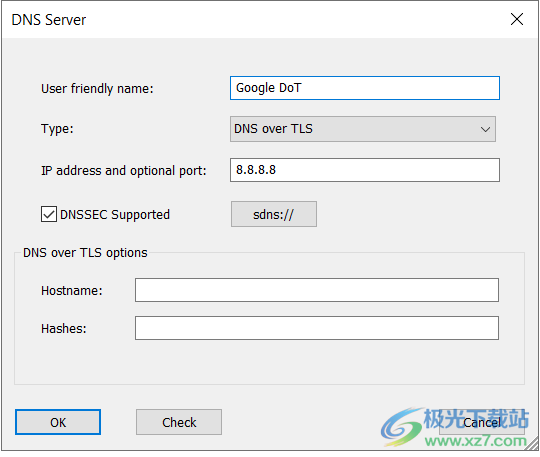Focus the empty Hostname field
The width and height of the screenshot is (540, 457).
pos(317,290)
